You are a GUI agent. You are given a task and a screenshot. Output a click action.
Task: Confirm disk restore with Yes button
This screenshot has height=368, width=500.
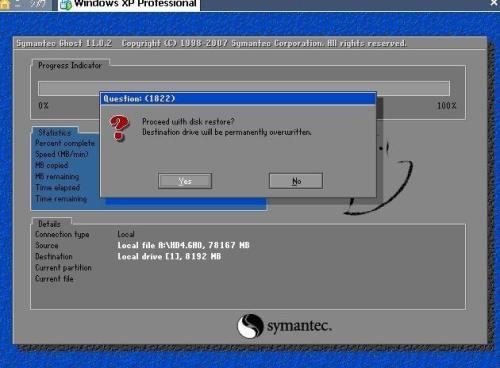(185, 181)
